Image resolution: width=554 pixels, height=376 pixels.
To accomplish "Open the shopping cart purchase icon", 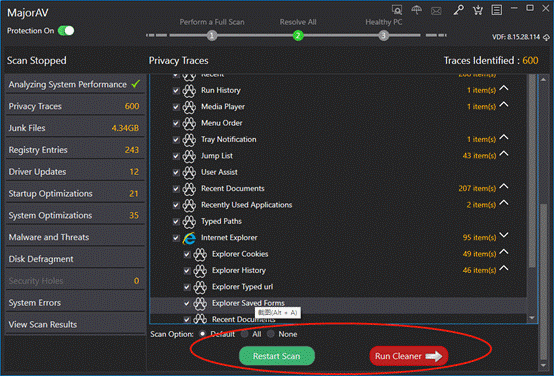I will (478, 10).
